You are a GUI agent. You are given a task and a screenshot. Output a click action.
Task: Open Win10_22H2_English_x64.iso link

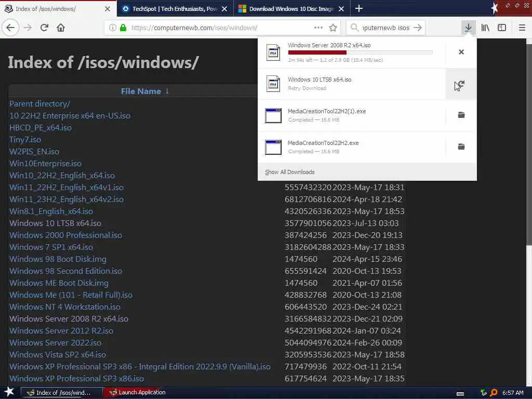point(62,176)
